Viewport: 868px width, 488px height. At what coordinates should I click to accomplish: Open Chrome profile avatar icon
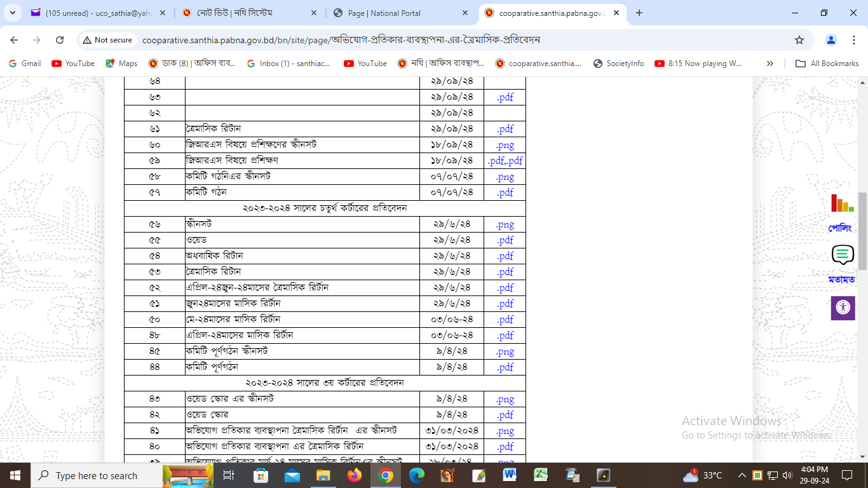click(831, 40)
